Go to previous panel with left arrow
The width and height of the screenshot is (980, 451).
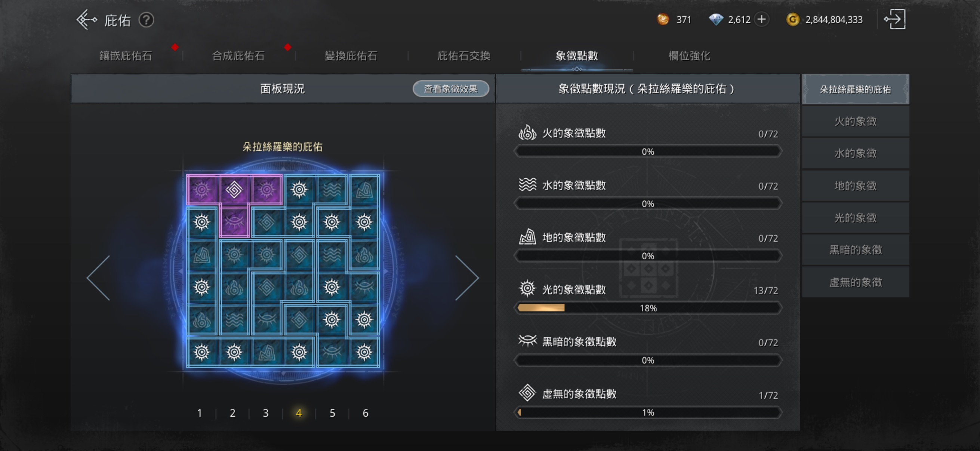(99, 277)
